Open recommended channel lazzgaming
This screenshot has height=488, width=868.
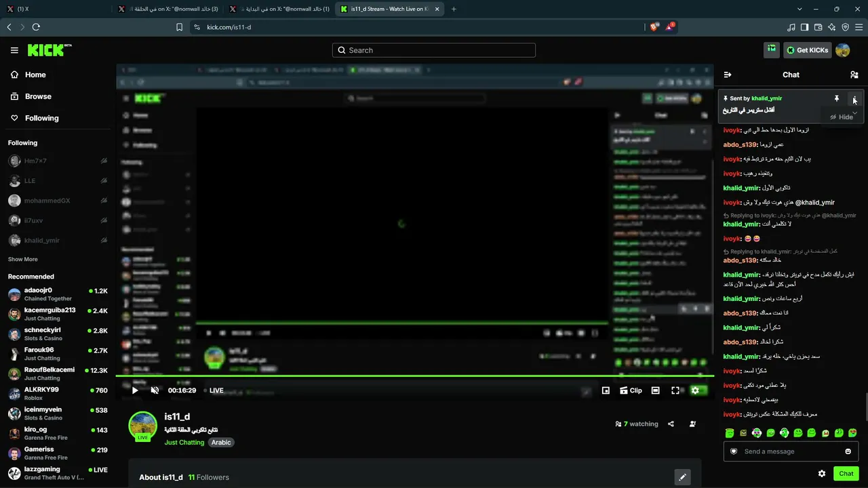[x=58, y=473]
